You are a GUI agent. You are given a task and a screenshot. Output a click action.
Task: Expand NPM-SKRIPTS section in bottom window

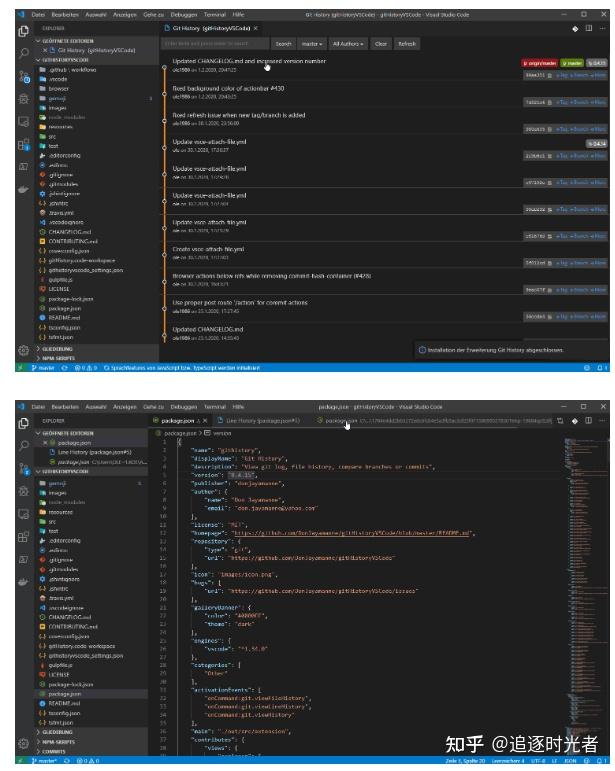[57, 741]
